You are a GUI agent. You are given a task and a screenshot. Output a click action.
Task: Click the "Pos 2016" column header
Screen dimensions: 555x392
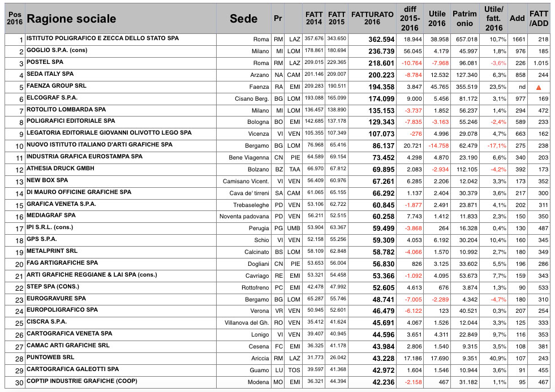tap(15, 19)
